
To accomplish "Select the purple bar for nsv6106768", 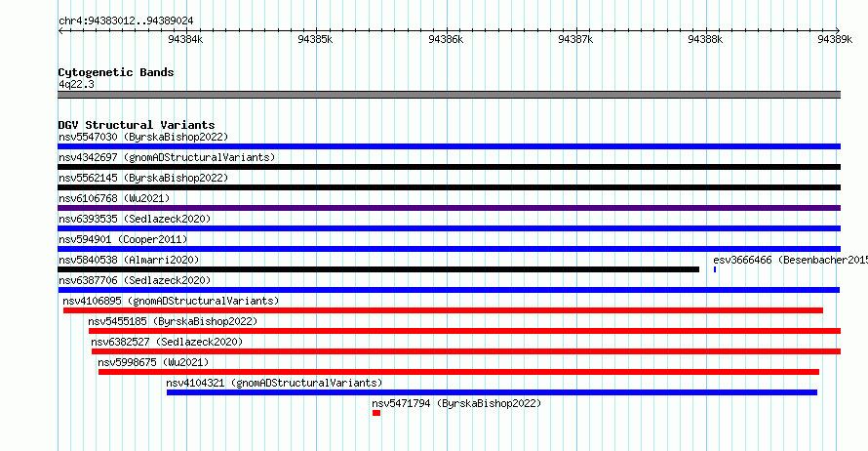I will coord(449,208).
